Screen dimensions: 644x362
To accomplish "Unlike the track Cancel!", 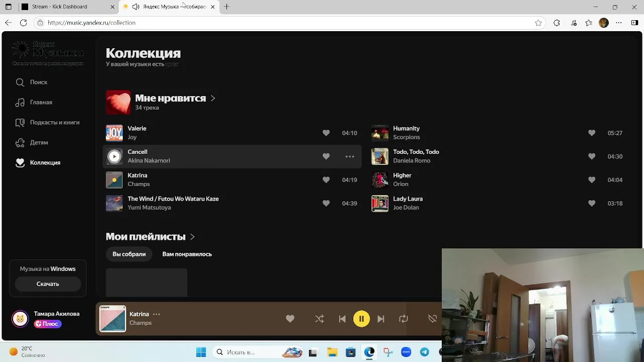I will click(326, 156).
